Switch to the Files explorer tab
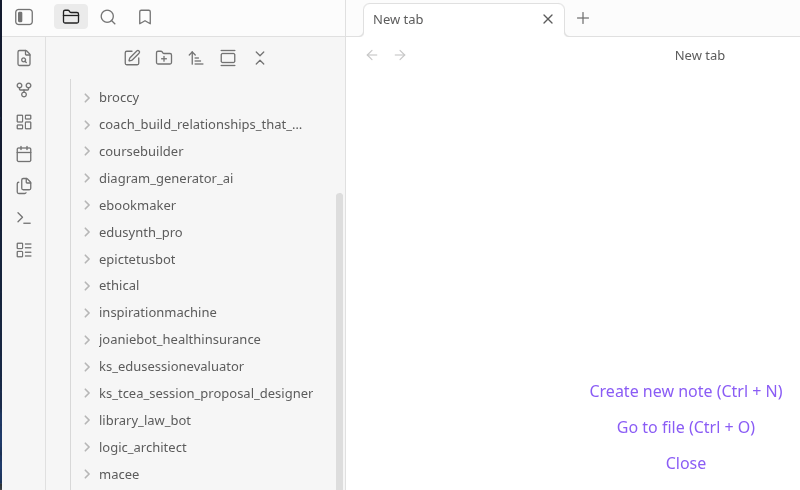Viewport: 800px width, 490px height. click(x=71, y=17)
